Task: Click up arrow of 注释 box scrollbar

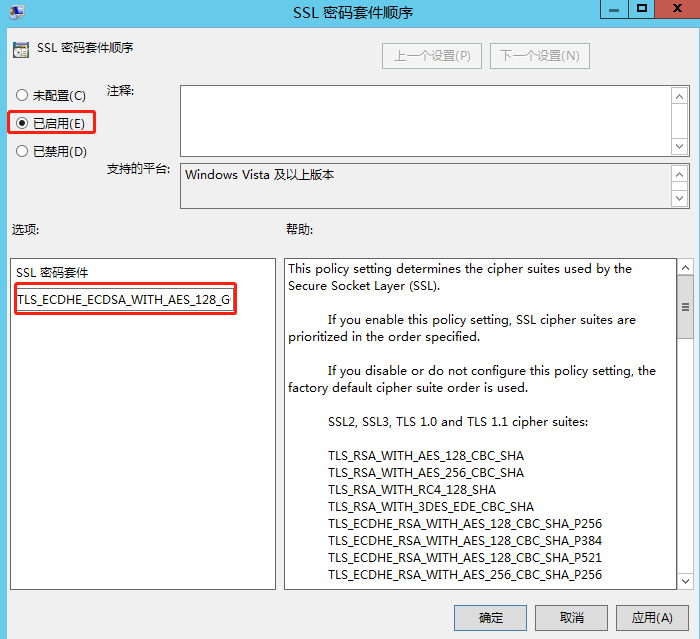Action: point(680,96)
